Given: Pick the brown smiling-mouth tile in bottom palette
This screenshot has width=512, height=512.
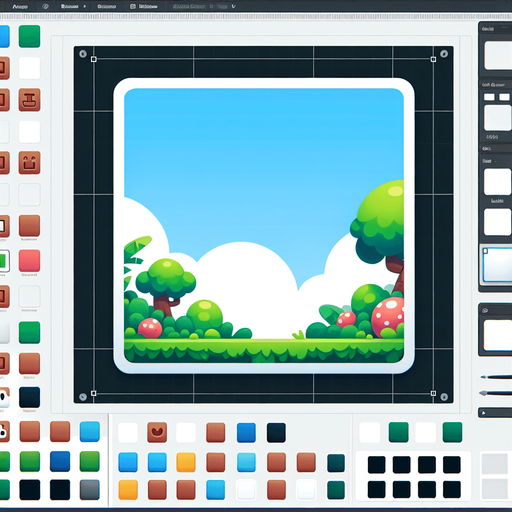Looking at the screenshot, I should pyautogui.click(x=157, y=432).
